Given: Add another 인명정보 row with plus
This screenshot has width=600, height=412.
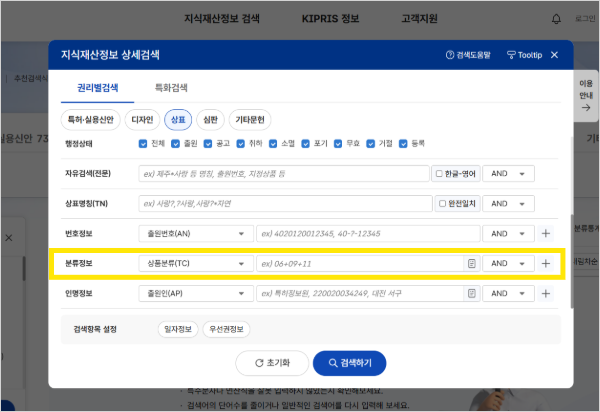Looking at the screenshot, I should 546,293.
